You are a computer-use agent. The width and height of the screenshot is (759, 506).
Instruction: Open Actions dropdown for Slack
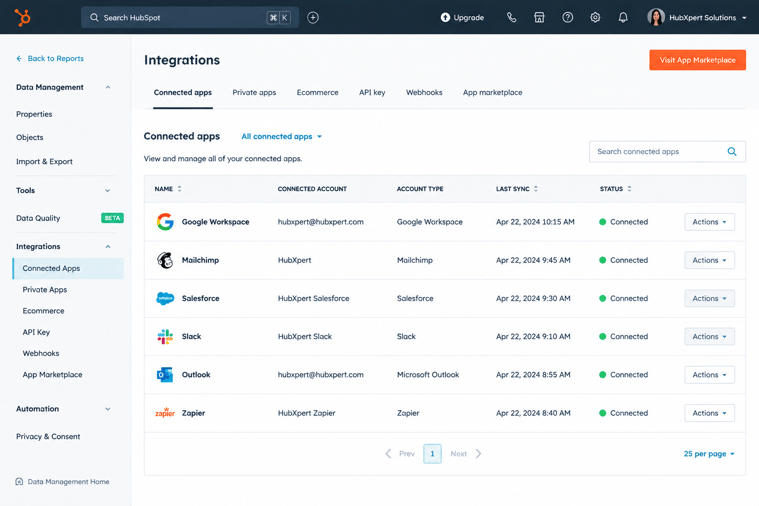click(709, 337)
